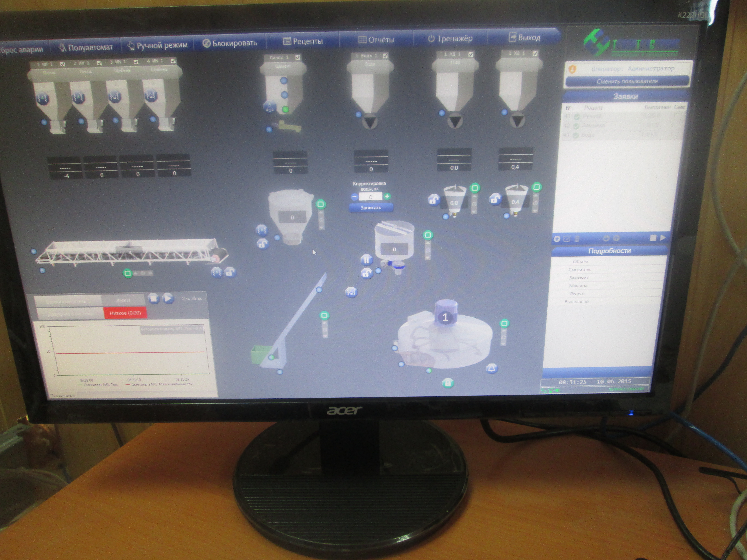Increase water correction with plus button
The width and height of the screenshot is (747, 560).
[387, 196]
